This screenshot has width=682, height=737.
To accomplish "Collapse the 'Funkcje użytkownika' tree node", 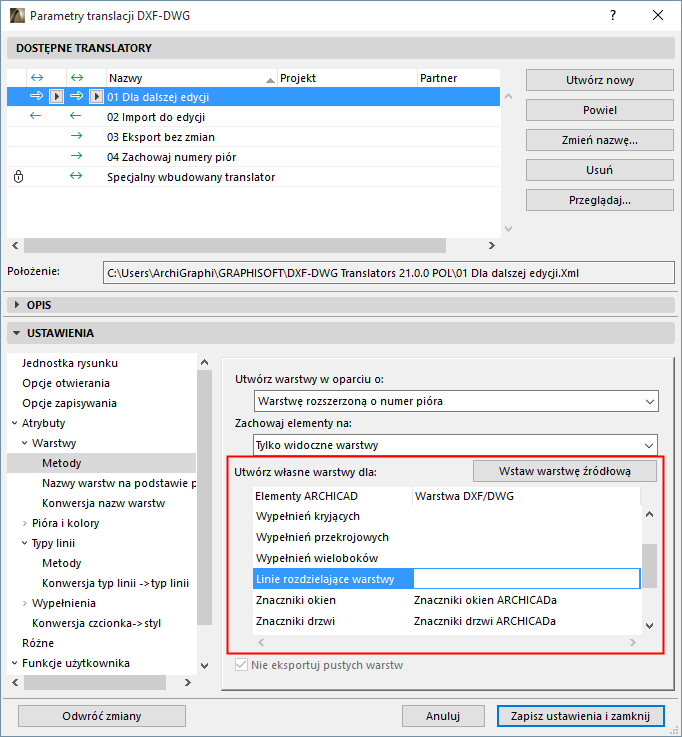I will coord(15,663).
